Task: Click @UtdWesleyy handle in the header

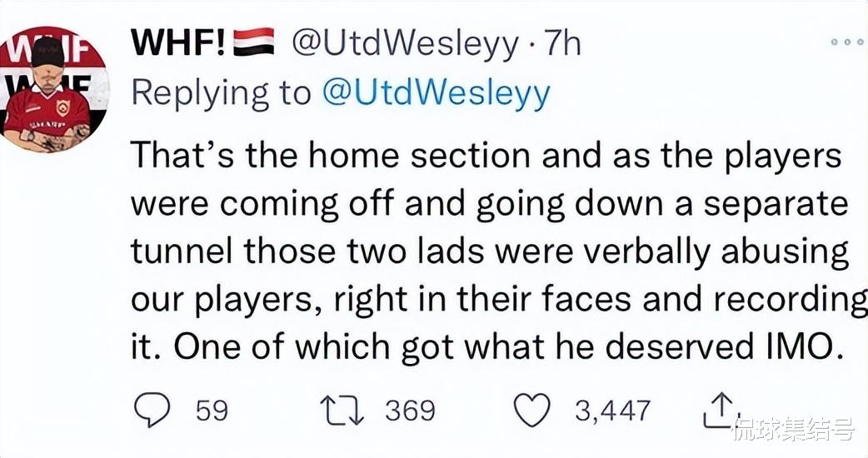Action: pos(405,43)
